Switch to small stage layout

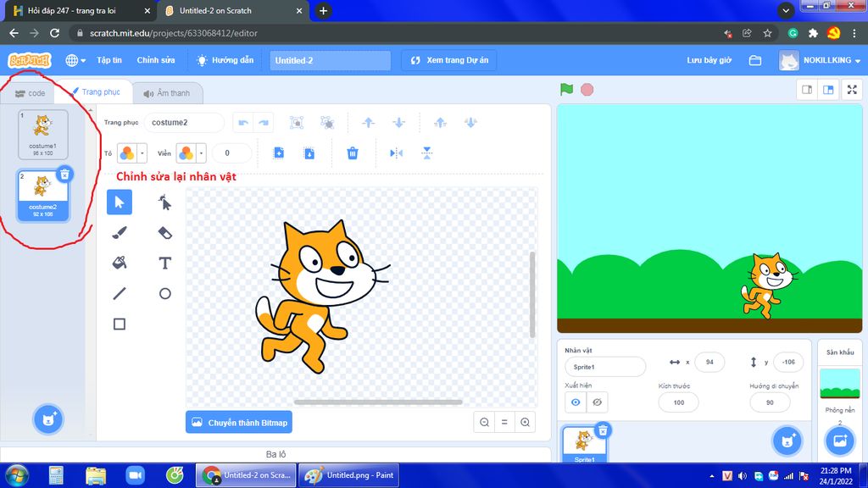coord(807,90)
